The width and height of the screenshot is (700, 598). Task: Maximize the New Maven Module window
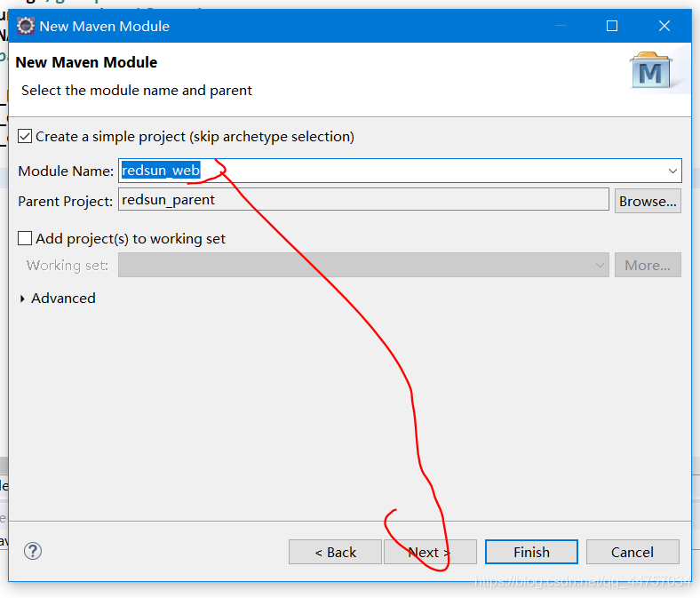[x=612, y=26]
